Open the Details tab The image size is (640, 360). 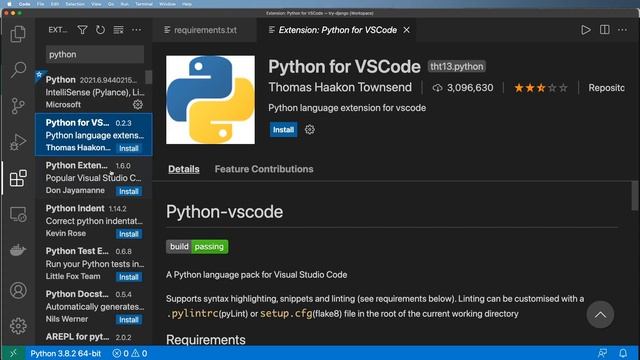tap(184, 169)
